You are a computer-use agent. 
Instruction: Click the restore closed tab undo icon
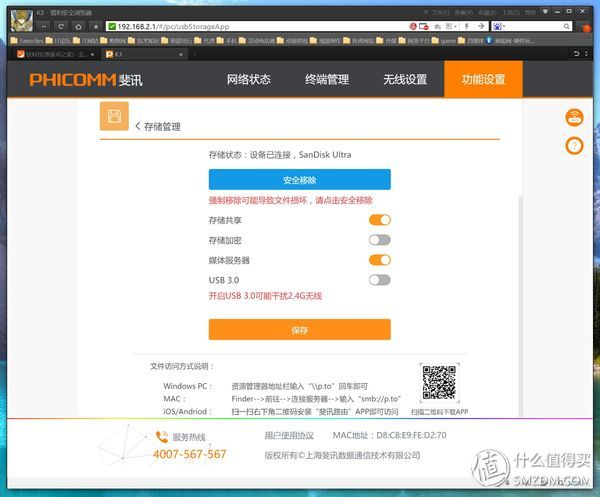coord(576,54)
